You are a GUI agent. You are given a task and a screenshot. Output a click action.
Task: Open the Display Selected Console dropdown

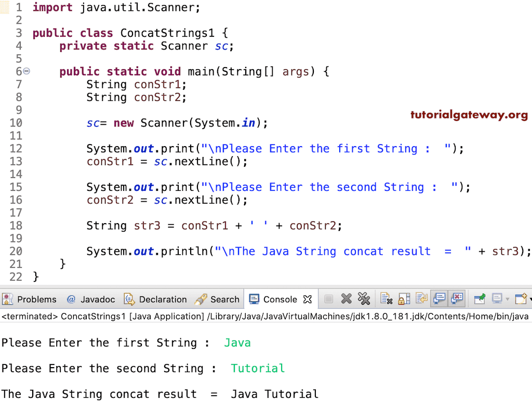pos(507,299)
